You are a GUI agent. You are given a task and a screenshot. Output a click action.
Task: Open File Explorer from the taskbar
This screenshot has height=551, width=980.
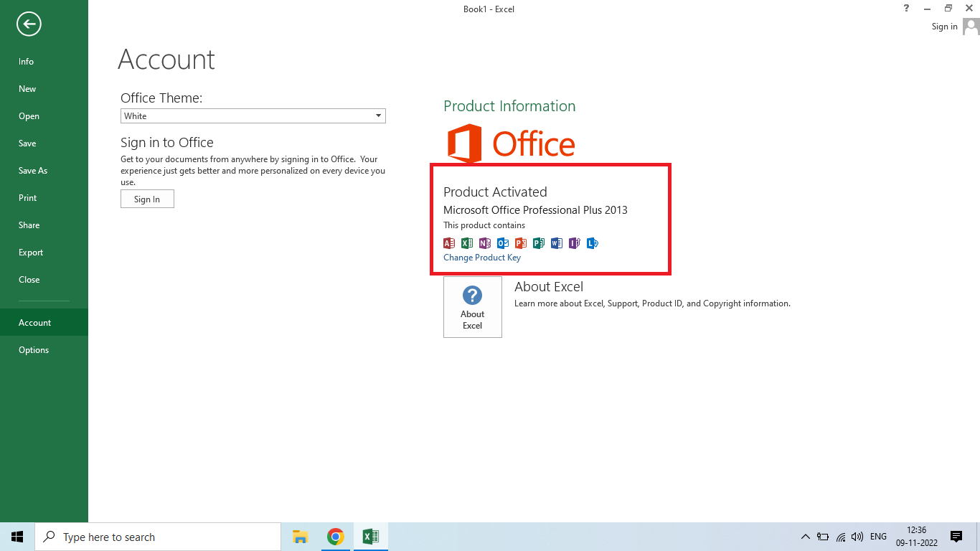[x=300, y=537]
